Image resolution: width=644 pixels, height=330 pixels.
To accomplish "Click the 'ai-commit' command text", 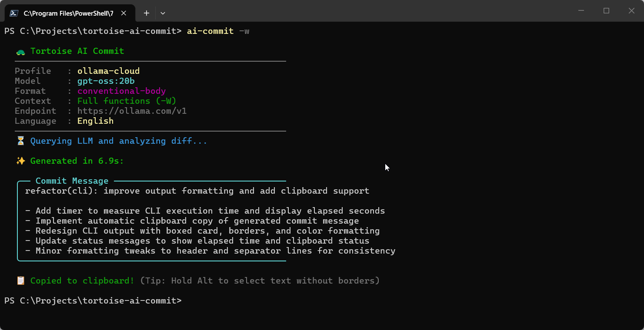I will (210, 31).
